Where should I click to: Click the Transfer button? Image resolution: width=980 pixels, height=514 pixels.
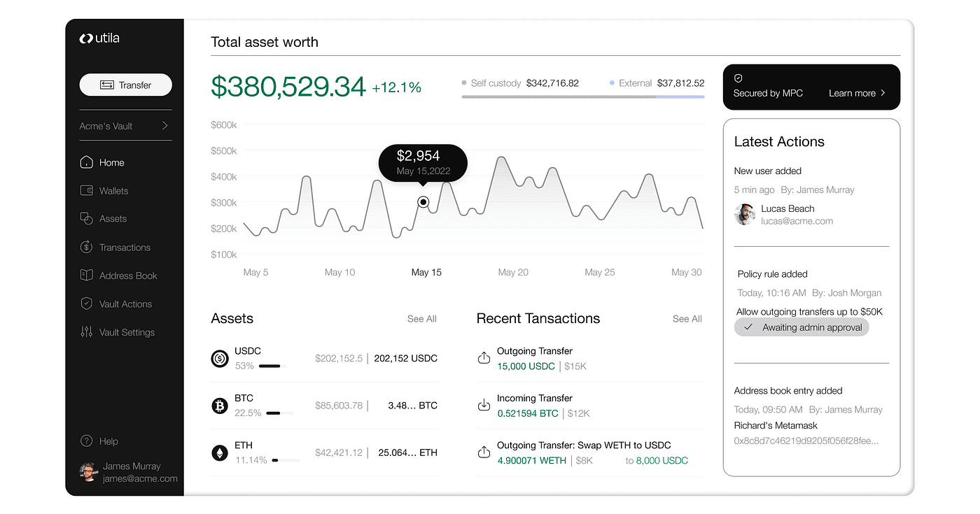[x=125, y=84]
